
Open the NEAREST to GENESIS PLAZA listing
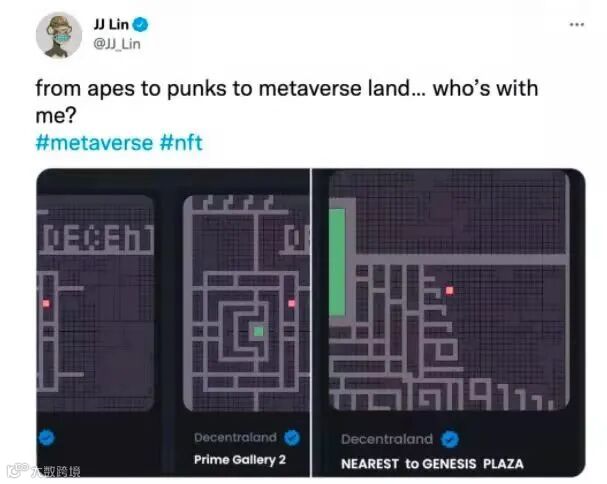[432, 463]
